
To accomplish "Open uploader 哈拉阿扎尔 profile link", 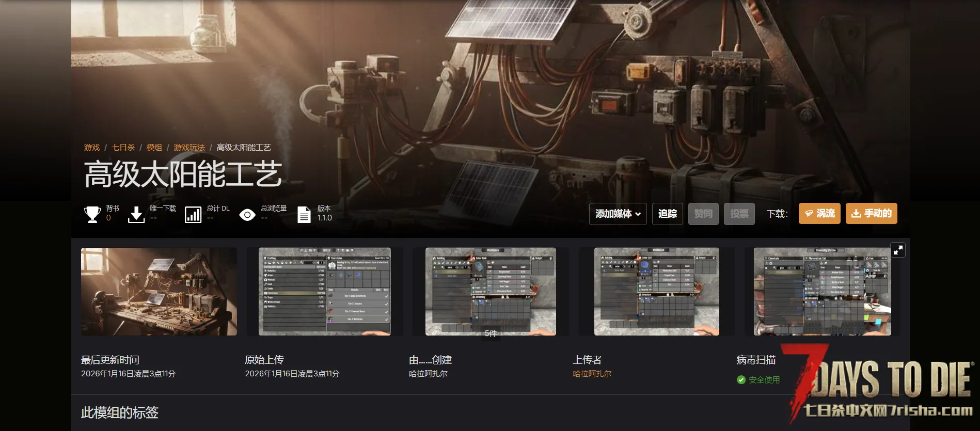I will coord(592,374).
